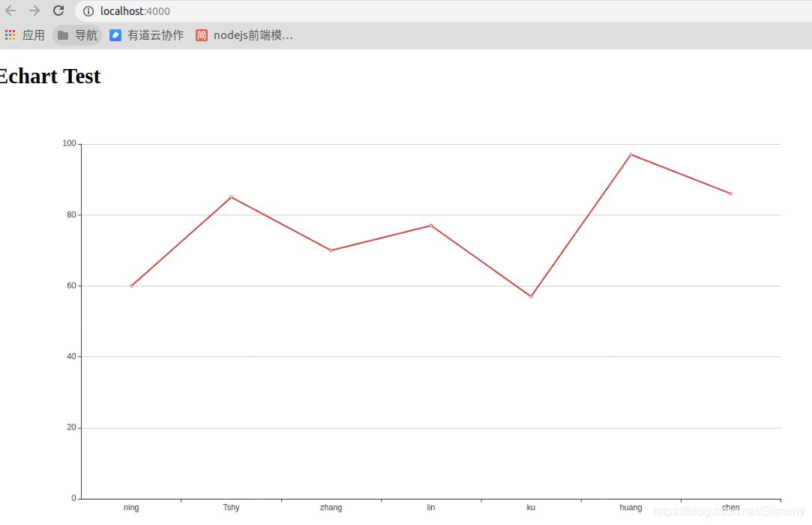This screenshot has height=525, width=812.
Task: Select the ning data point on the line
Action: (x=131, y=286)
